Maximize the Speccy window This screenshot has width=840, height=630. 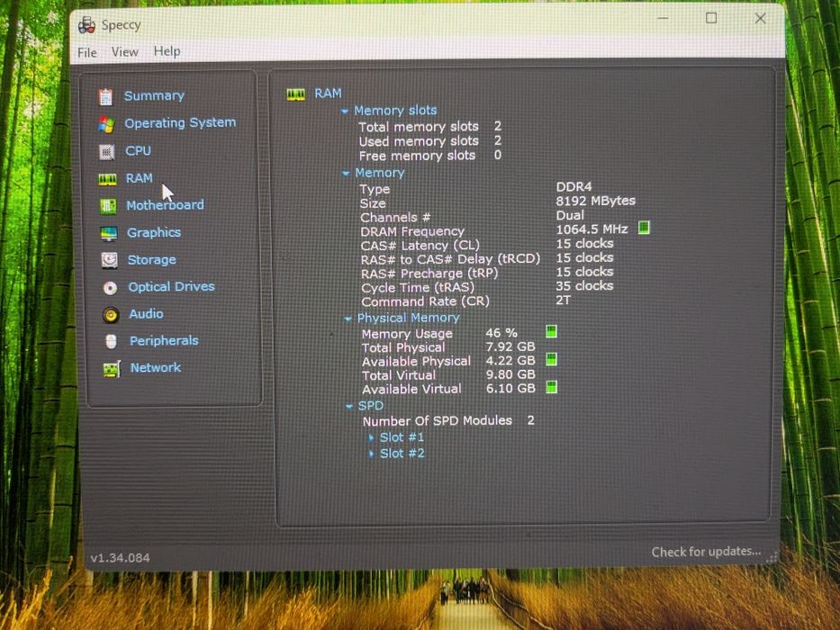[711, 18]
